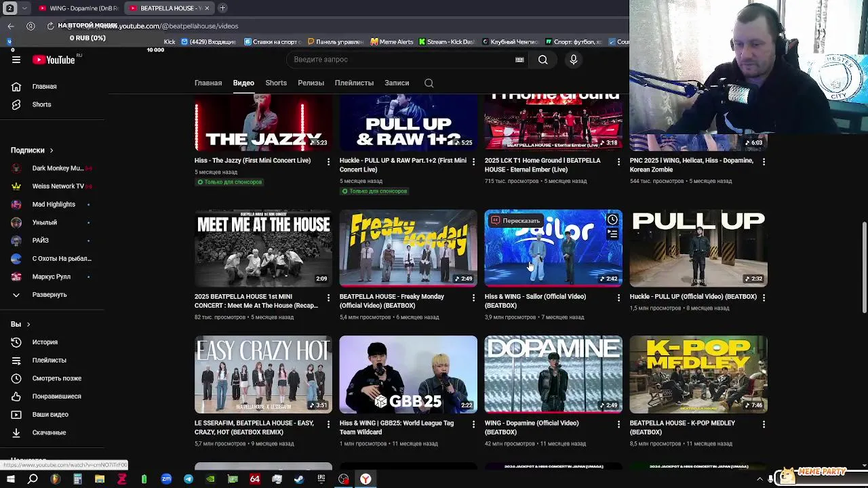The image size is (868, 488).
Task: Open Steam from taskbar
Action: pyautogui.click(x=298, y=479)
